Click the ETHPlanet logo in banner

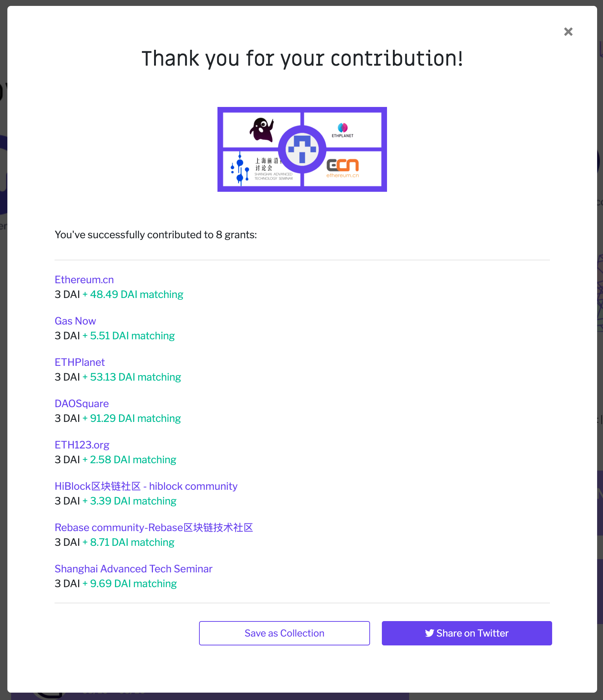(342, 130)
